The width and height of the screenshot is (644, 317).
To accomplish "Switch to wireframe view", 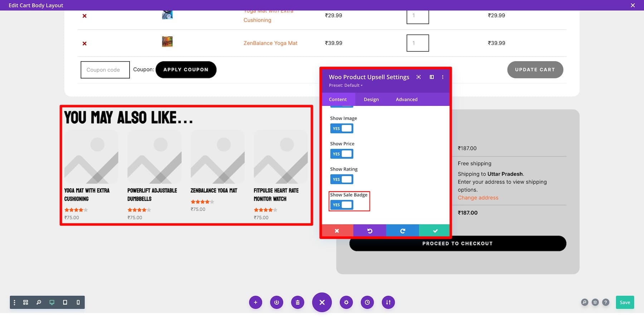I will tap(26, 303).
